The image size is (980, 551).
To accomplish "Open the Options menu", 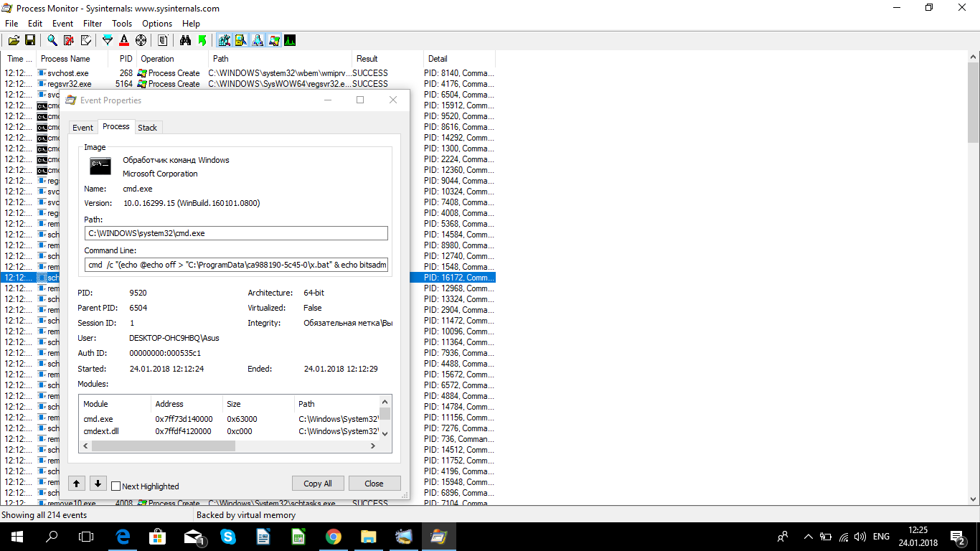I will (157, 24).
